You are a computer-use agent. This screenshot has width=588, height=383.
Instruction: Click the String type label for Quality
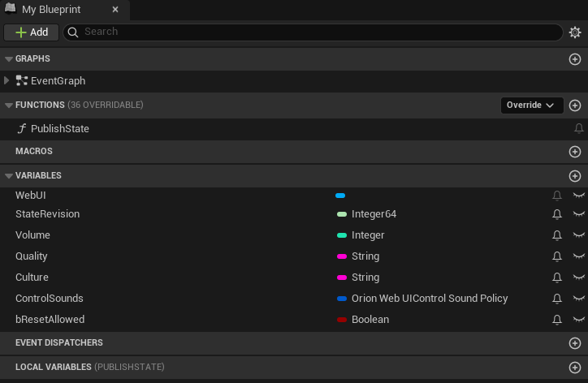[365, 256]
